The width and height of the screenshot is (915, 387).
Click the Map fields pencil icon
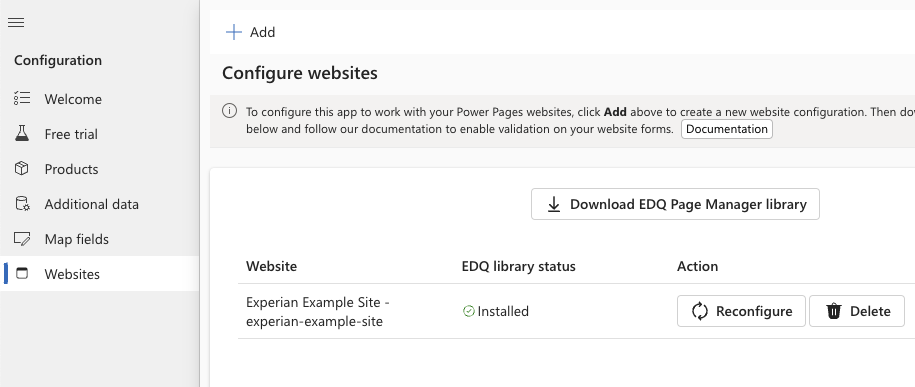tap(22, 239)
